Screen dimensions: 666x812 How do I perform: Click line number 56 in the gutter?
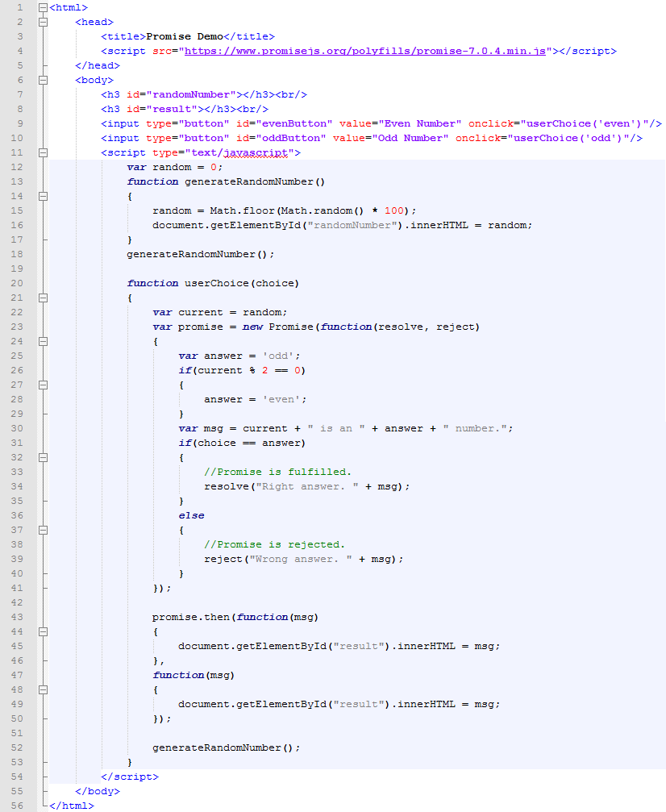[17, 806]
